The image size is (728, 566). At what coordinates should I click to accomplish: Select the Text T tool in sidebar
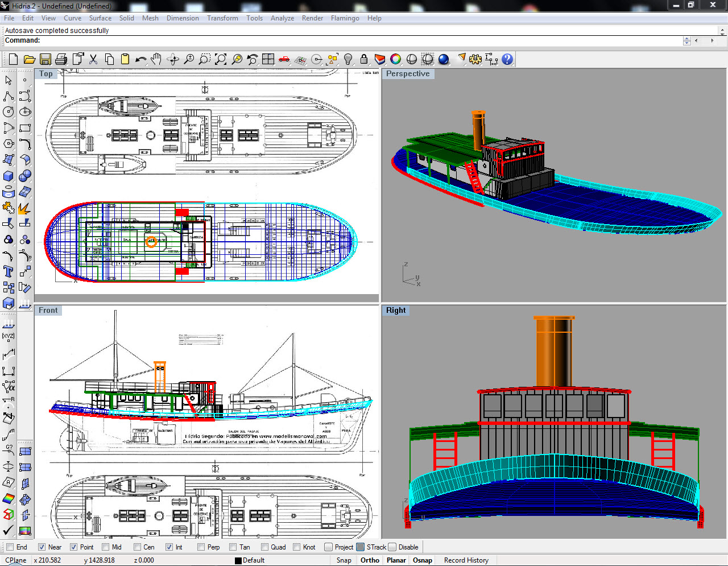(9, 271)
